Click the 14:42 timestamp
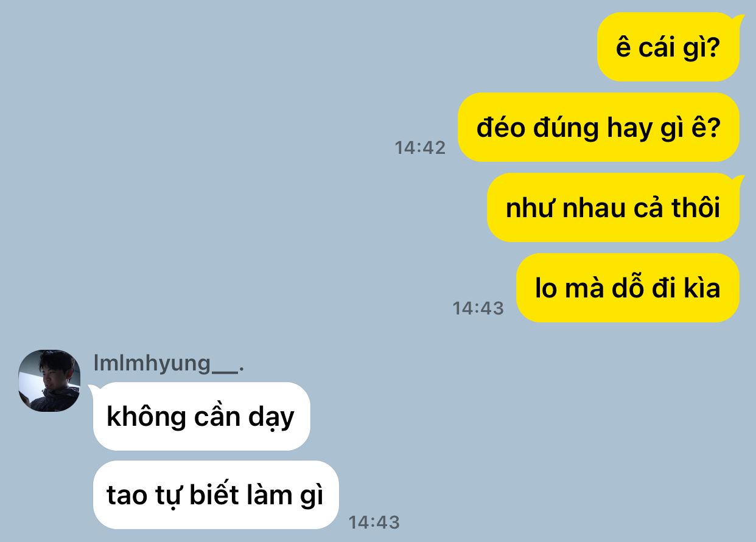 tap(420, 147)
